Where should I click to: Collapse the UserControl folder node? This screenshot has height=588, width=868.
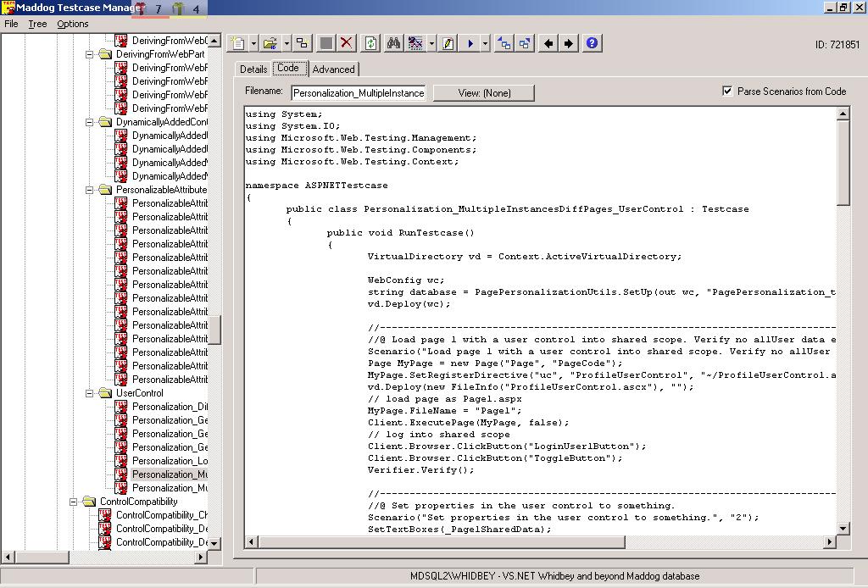pos(89,393)
